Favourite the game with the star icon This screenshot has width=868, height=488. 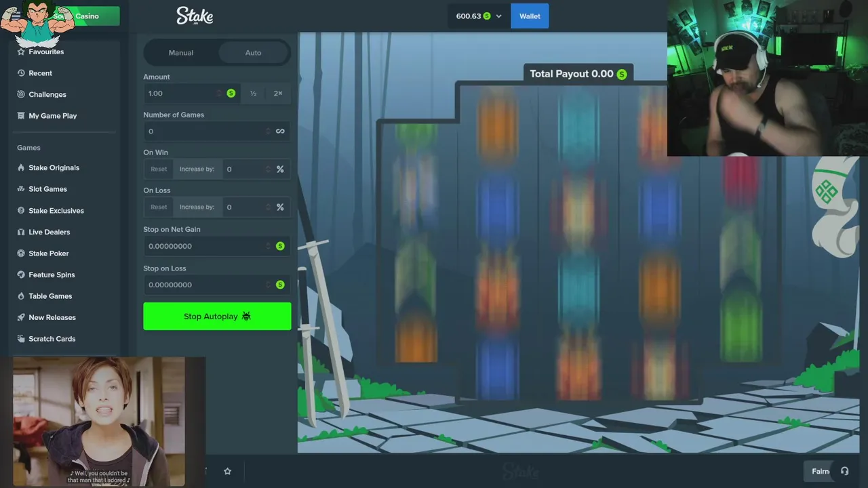click(228, 471)
